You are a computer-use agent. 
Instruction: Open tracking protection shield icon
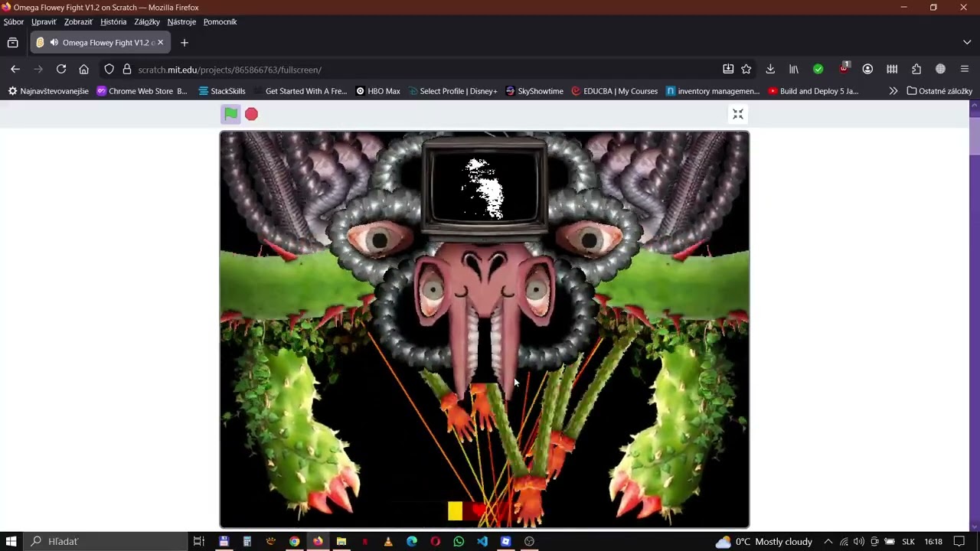(109, 69)
